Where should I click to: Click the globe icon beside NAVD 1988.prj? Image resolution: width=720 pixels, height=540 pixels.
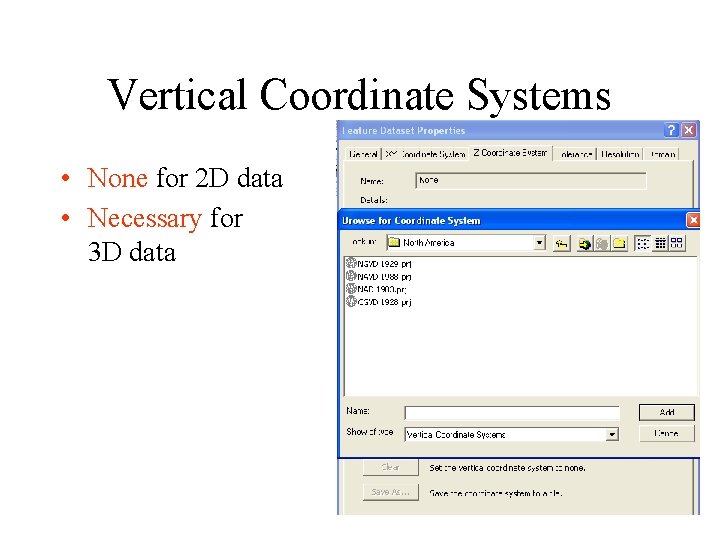point(351,276)
